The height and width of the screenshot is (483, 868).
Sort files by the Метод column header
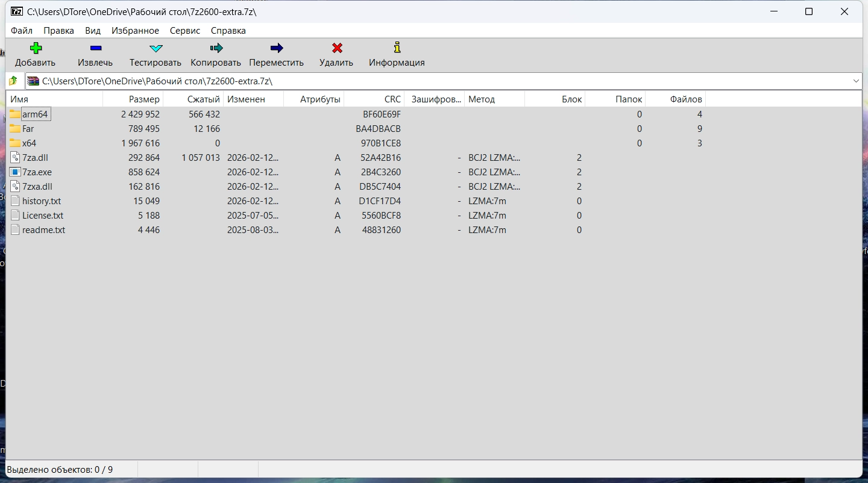pos(494,99)
